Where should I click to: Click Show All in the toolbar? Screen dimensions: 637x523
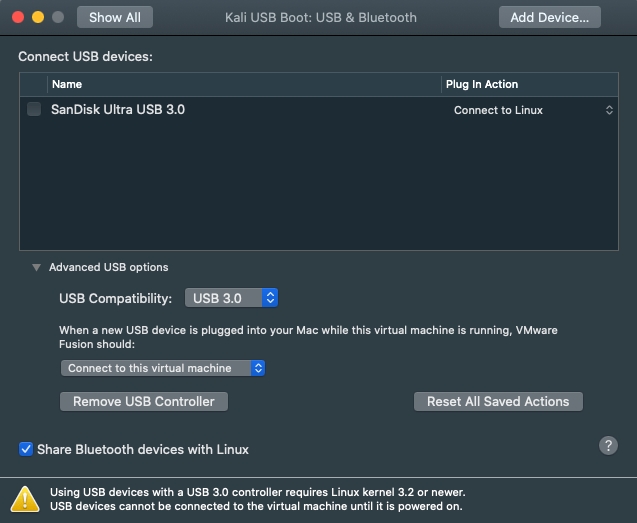click(x=114, y=17)
